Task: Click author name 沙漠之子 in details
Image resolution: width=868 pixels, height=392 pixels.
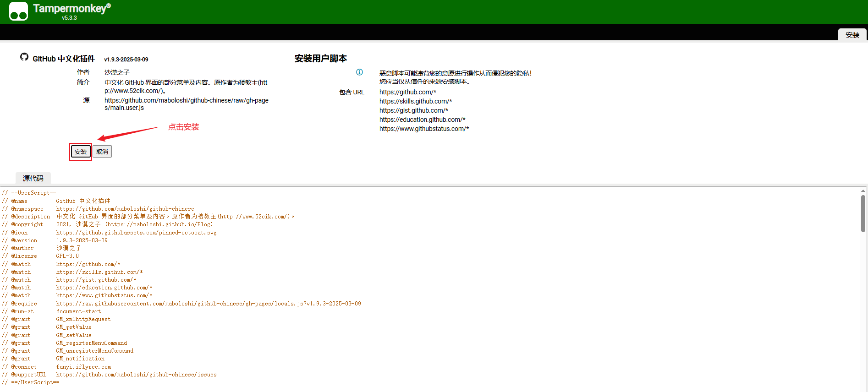Action: [x=117, y=72]
